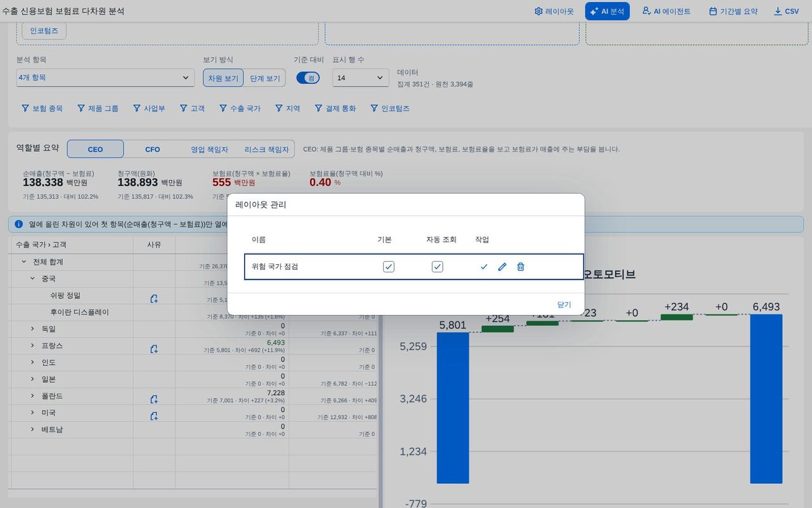Apply the 위험 국가 점검 layout checkmark

(x=484, y=267)
